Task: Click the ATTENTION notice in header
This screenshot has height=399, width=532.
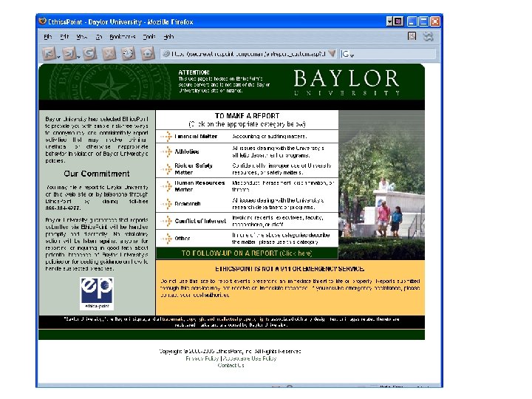Action: 224,81
